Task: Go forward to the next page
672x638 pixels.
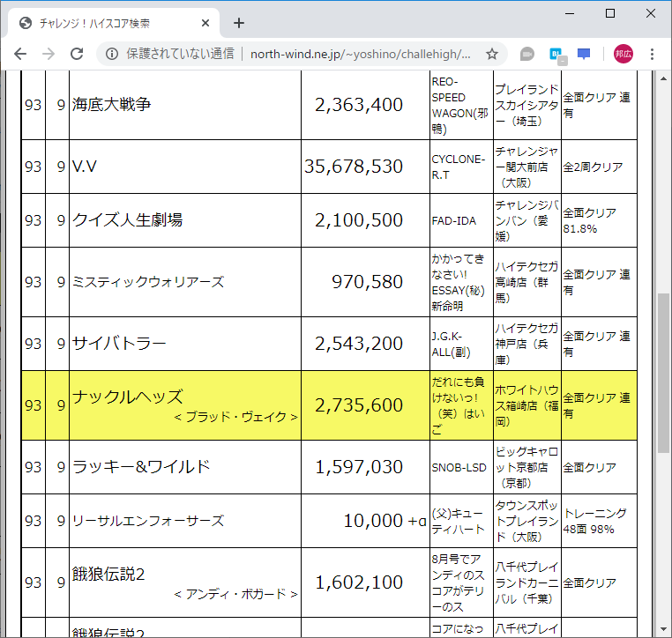Action: (x=49, y=54)
